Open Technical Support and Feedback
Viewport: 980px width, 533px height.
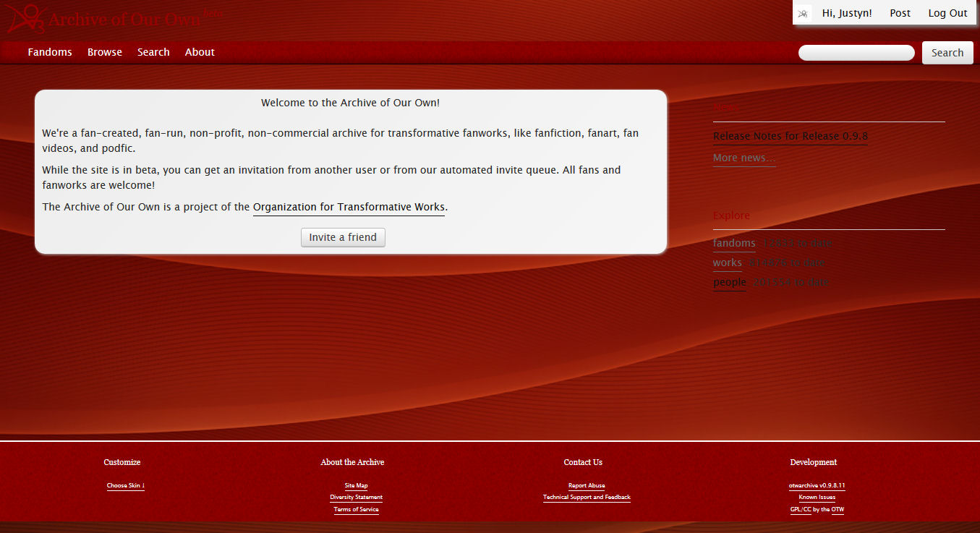click(x=587, y=498)
